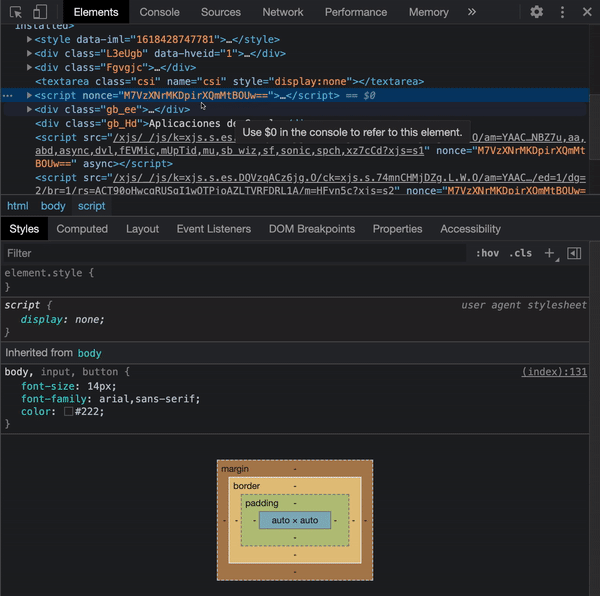Jump to body from Inherited from
Image resolution: width=600 pixels, height=596 pixels.
90,353
